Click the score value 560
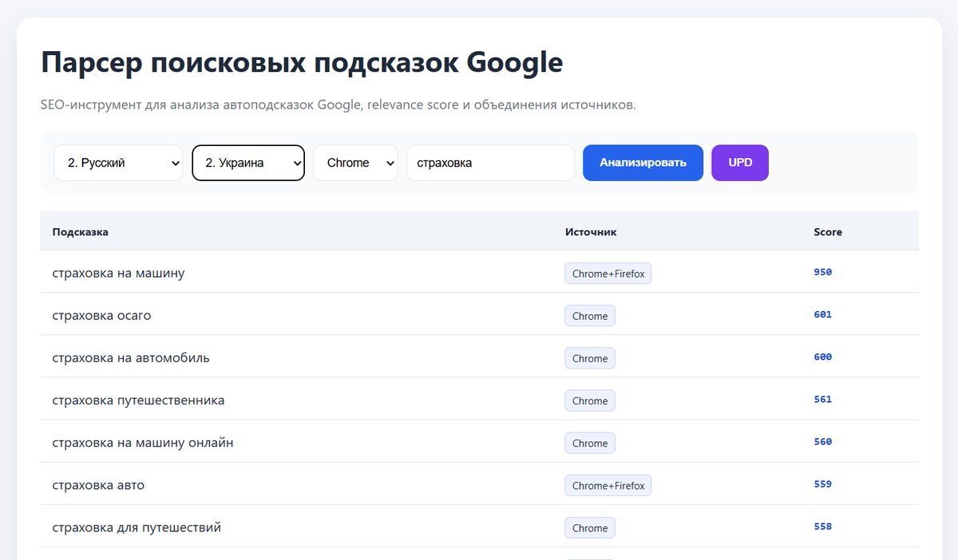This screenshot has height=560, width=958. pos(823,441)
